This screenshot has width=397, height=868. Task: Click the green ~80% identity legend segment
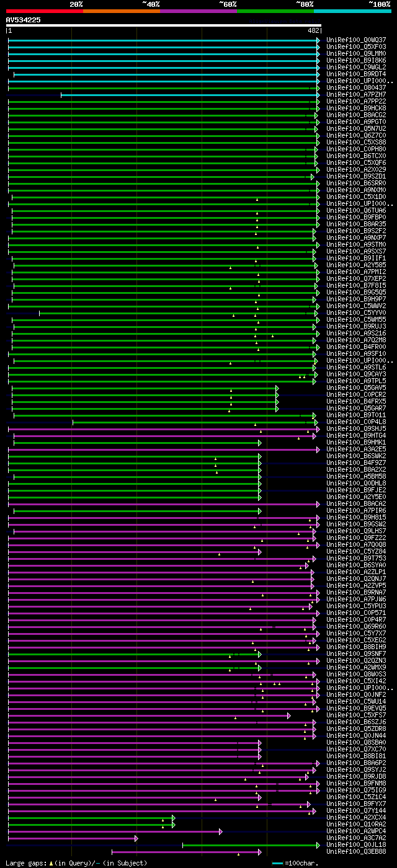tap(275, 11)
